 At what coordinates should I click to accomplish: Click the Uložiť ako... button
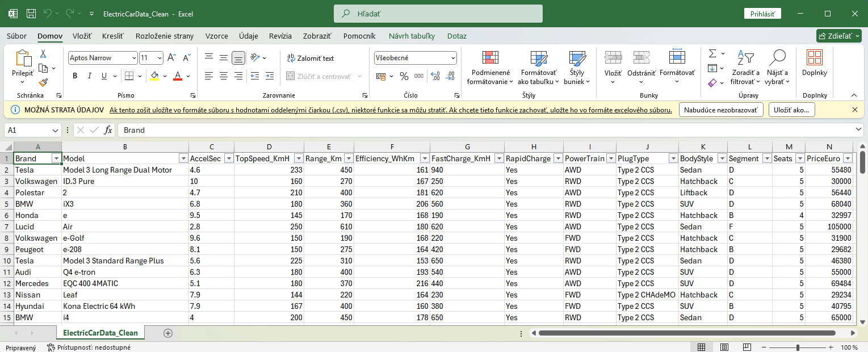pos(792,110)
